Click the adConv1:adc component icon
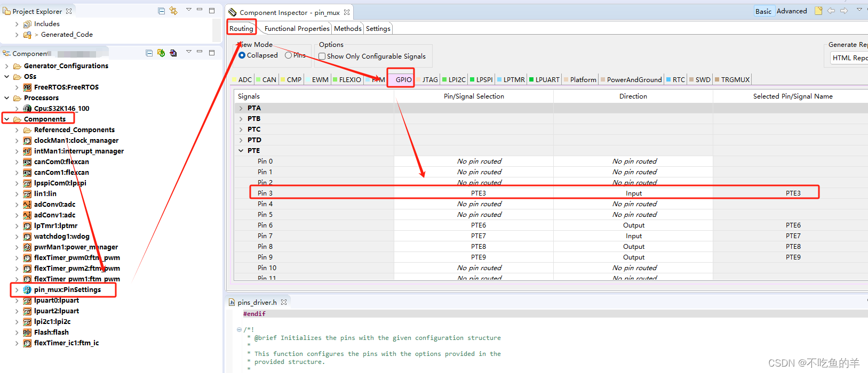Screen dimensions: 868x373 pos(27,215)
